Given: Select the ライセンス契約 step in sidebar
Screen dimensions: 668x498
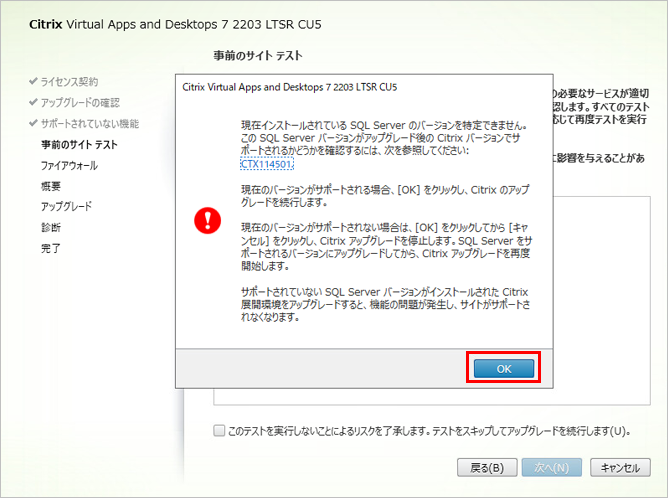Looking at the screenshot, I should pyautogui.click(x=69, y=81).
